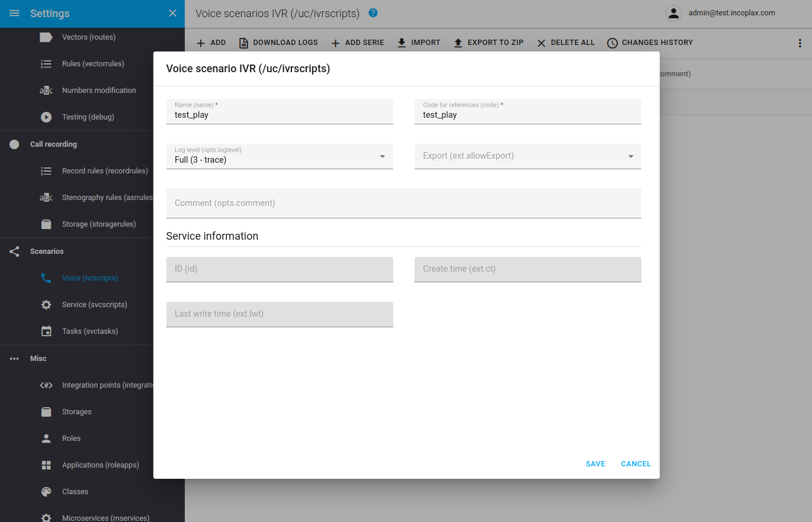Open the blue help question-mark icon
812x522 pixels.
coord(373,12)
